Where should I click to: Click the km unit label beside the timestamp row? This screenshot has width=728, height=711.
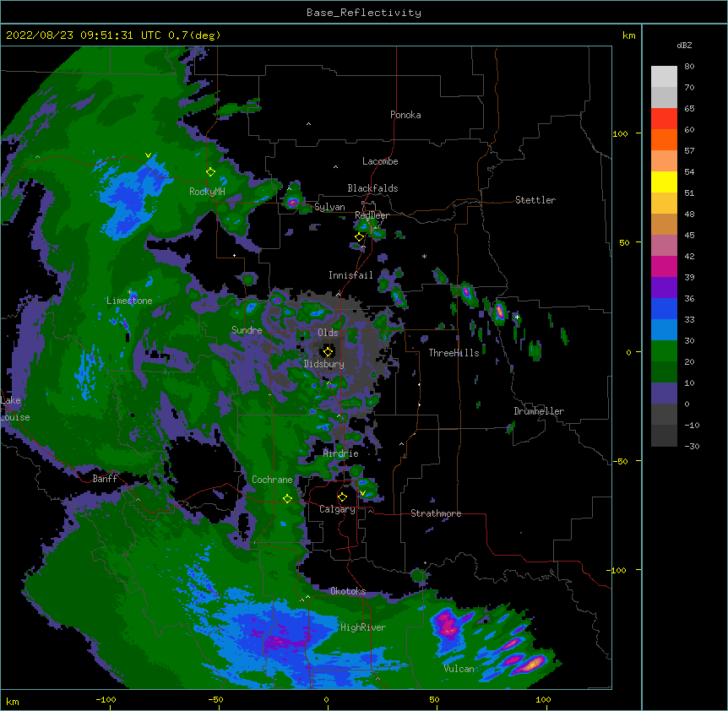click(x=628, y=35)
